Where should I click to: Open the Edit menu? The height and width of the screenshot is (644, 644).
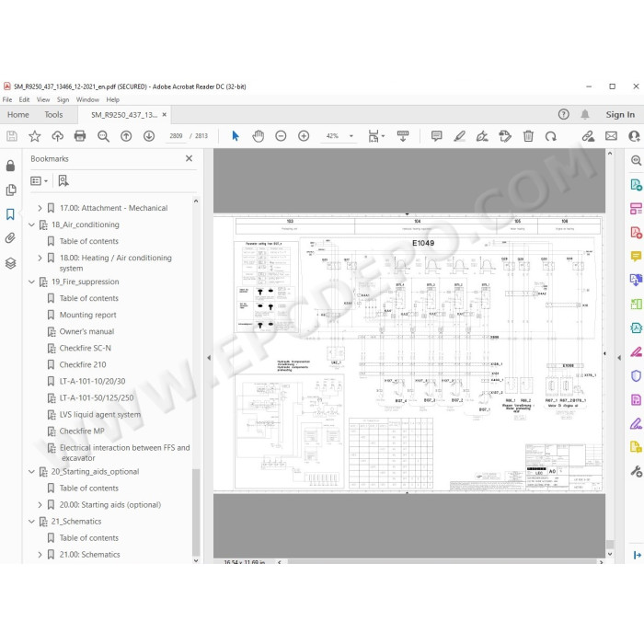24,99
